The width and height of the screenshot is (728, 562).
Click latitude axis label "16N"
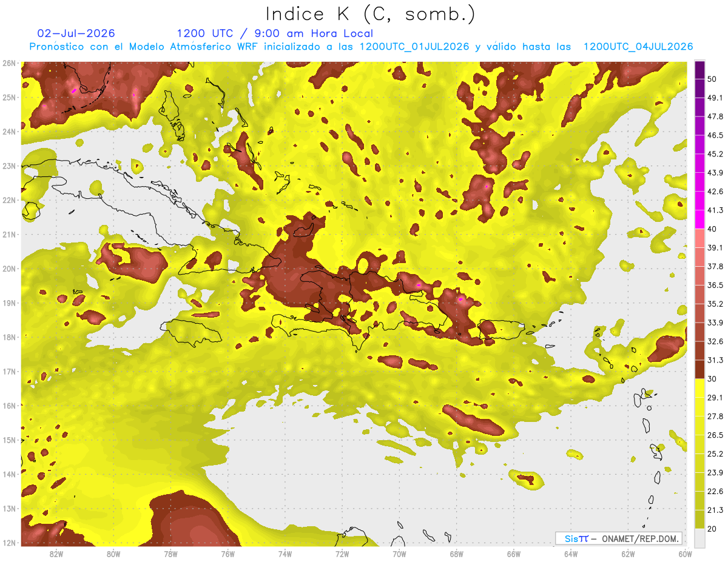pyautogui.click(x=8, y=406)
